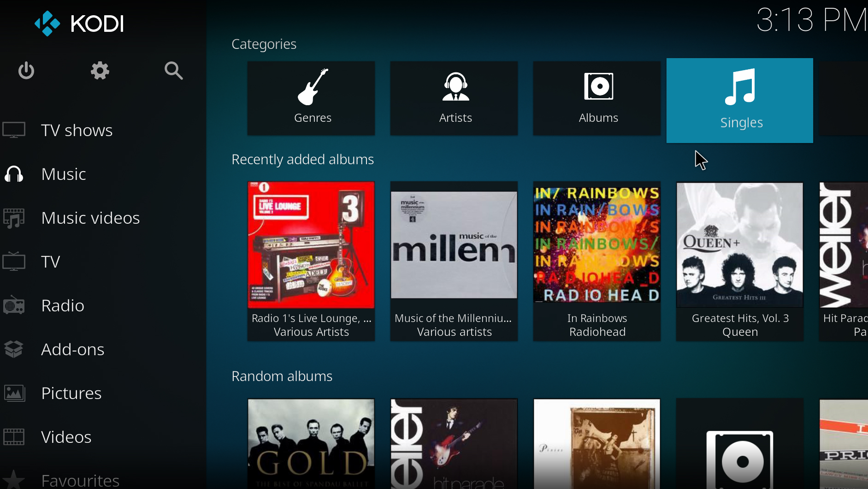Click the Music videos icon
Viewport: 868px width, 489px height.
[x=14, y=218]
